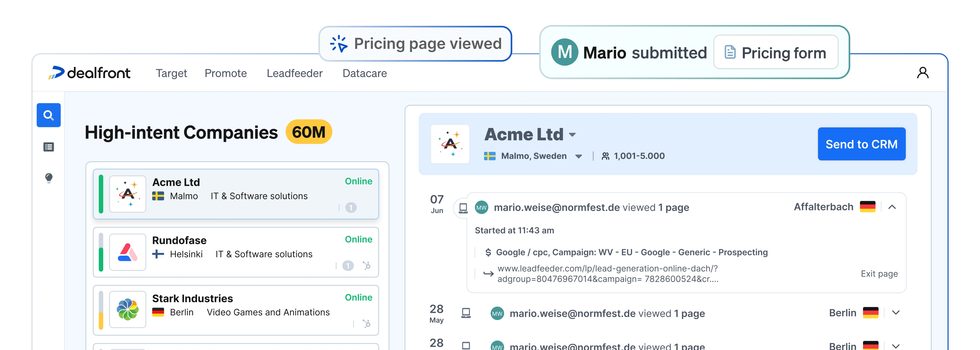Click the search icon in sidebar
The width and height of the screenshot is (980, 350).
[x=48, y=115]
